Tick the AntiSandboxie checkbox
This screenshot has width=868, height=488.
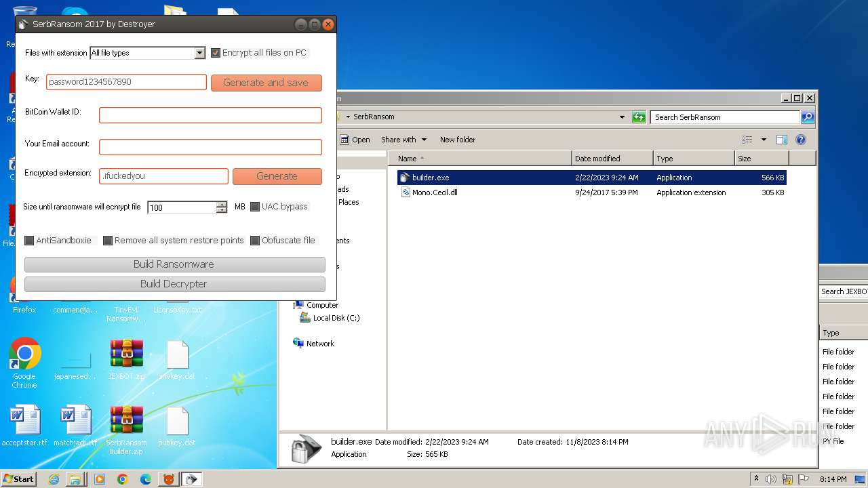point(29,241)
